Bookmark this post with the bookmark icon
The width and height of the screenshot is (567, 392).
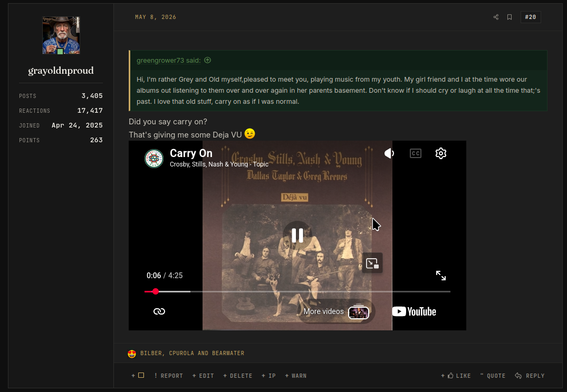(510, 17)
